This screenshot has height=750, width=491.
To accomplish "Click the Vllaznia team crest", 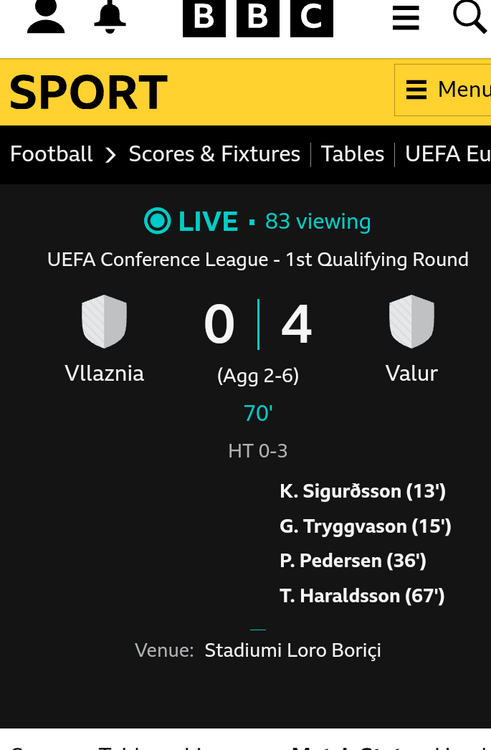I will click(x=104, y=321).
